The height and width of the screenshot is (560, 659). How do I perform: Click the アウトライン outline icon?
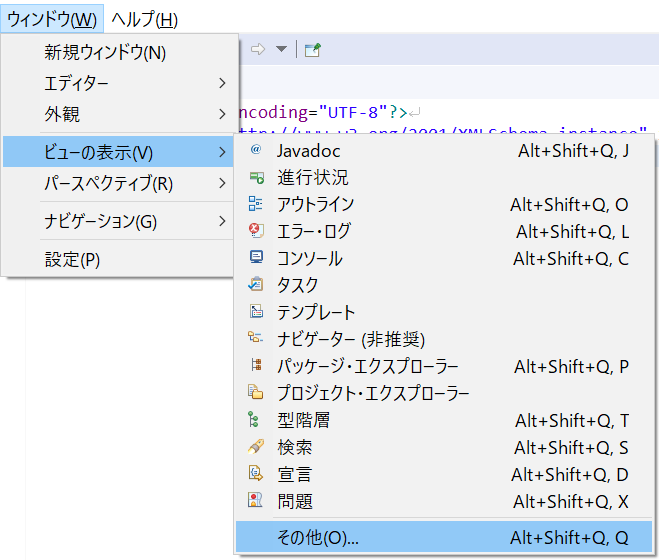click(x=256, y=204)
